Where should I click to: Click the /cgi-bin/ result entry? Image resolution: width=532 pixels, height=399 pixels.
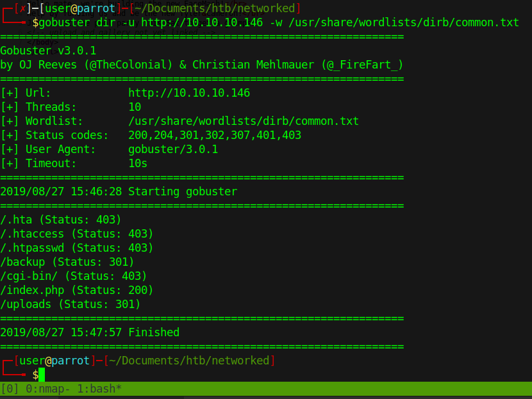(x=74, y=276)
